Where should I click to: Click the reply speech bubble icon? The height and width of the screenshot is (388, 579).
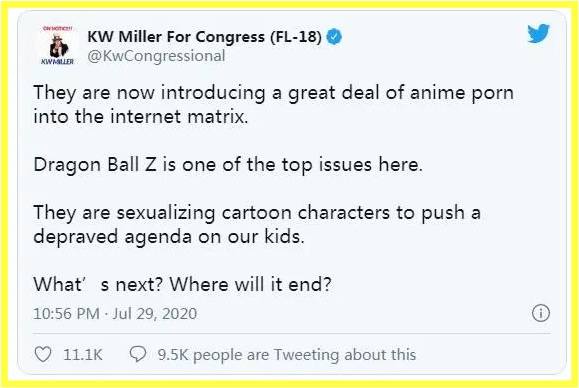(138, 354)
